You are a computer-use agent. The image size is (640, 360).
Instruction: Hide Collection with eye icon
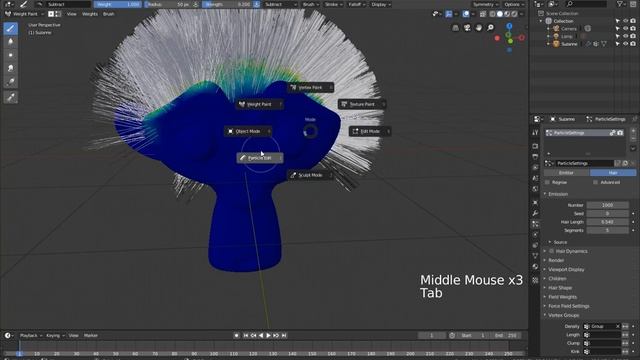(x=625, y=21)
